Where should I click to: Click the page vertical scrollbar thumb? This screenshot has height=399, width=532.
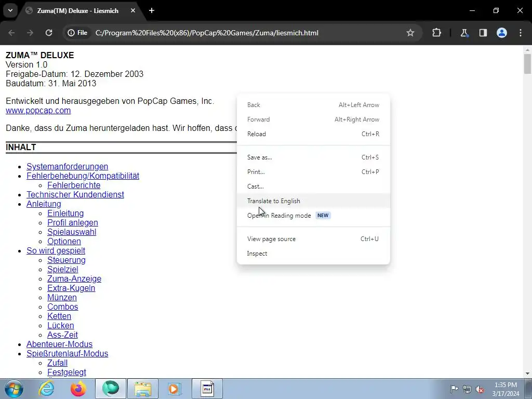pos(527,63)
